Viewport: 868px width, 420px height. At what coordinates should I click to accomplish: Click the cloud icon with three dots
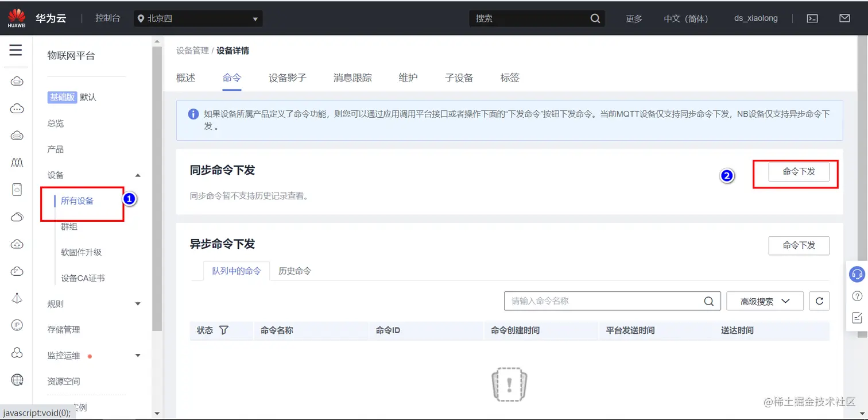click(17, 109)
